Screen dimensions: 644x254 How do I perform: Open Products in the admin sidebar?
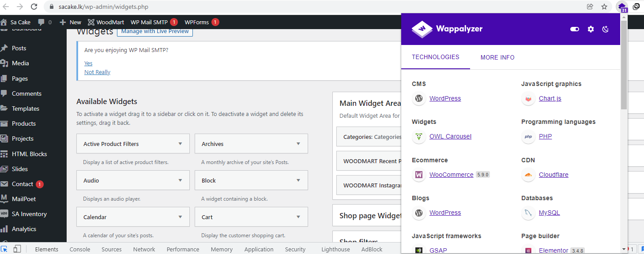click(24, 123)
